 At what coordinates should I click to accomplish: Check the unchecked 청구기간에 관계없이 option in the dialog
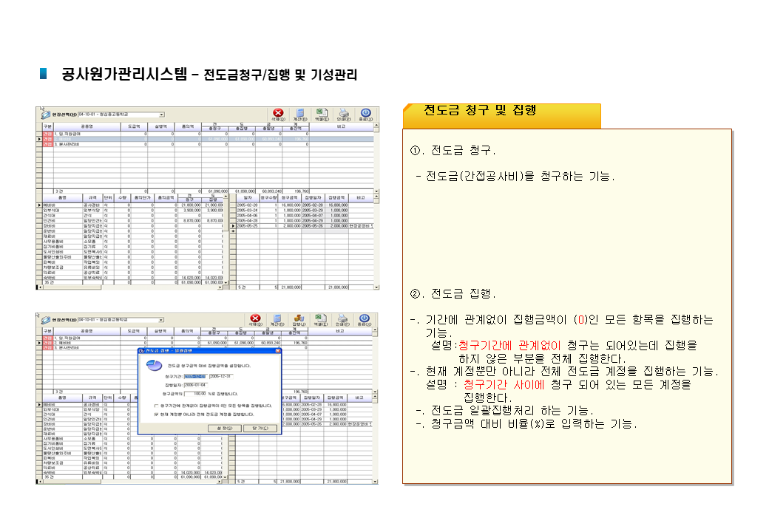click(157, 406)
